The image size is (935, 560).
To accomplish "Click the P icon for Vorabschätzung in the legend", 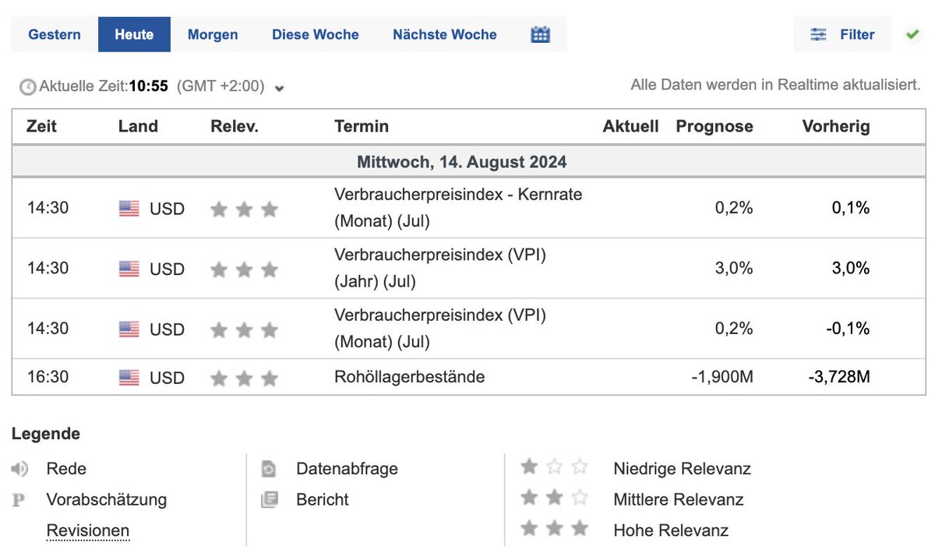I will (x=19, y=500).
